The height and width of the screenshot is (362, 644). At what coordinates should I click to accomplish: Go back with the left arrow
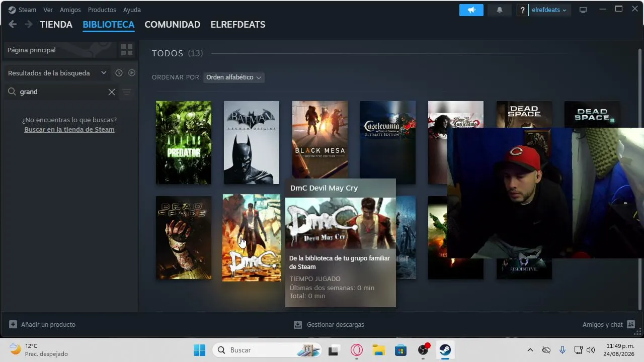(13, 24)
